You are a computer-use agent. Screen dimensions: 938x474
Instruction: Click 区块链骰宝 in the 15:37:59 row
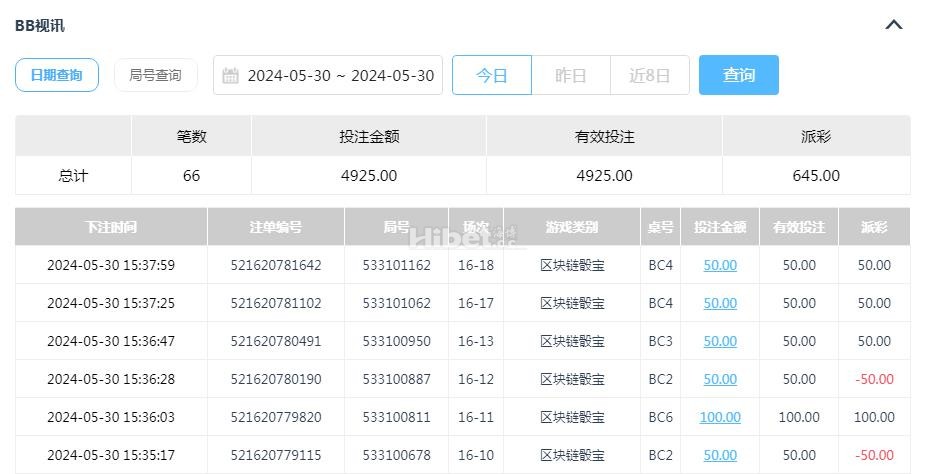tap(572, 265)
